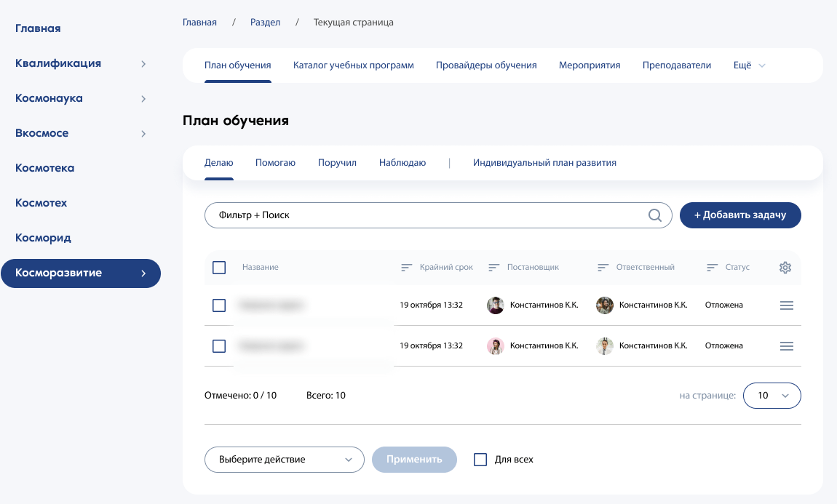Image resolution: width=837 pixels, height=504 pixels.
Task: Click first row deadline 19 октября 13:32
Action: click(432, 305)
